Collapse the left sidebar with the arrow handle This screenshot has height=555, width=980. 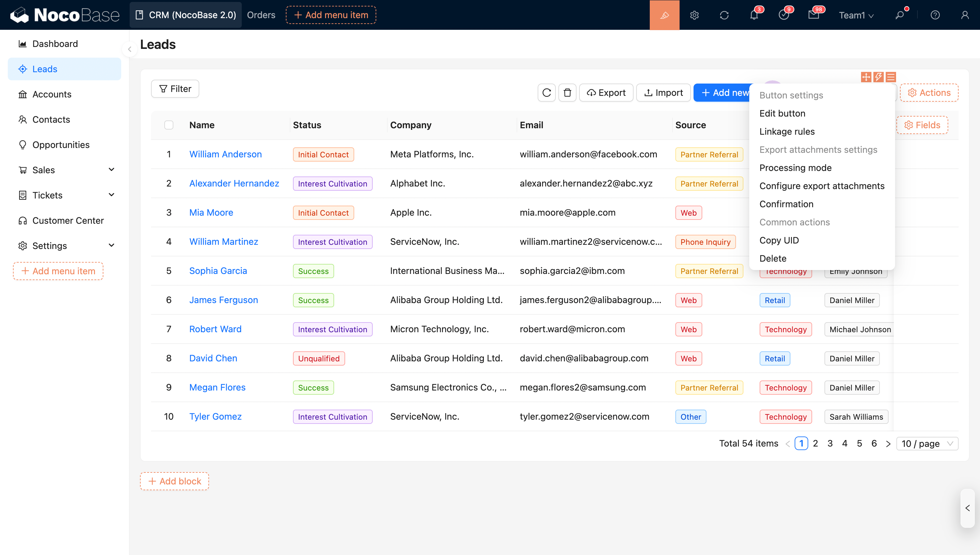point(130,49)
